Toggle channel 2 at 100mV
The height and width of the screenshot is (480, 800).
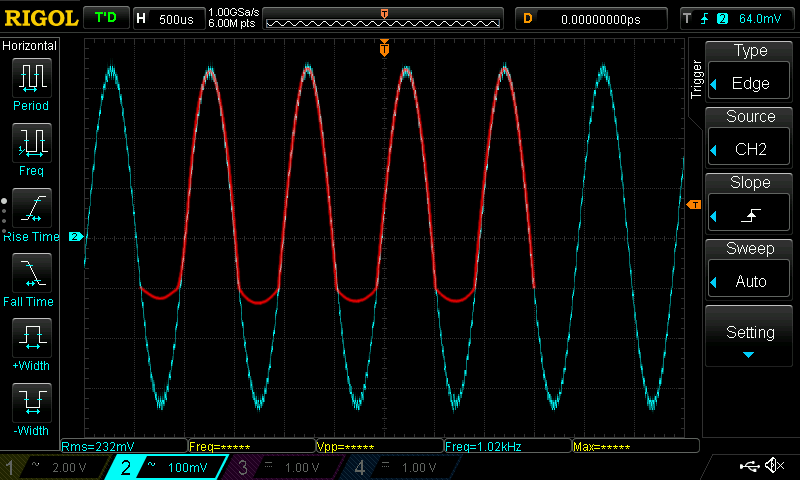167,467
